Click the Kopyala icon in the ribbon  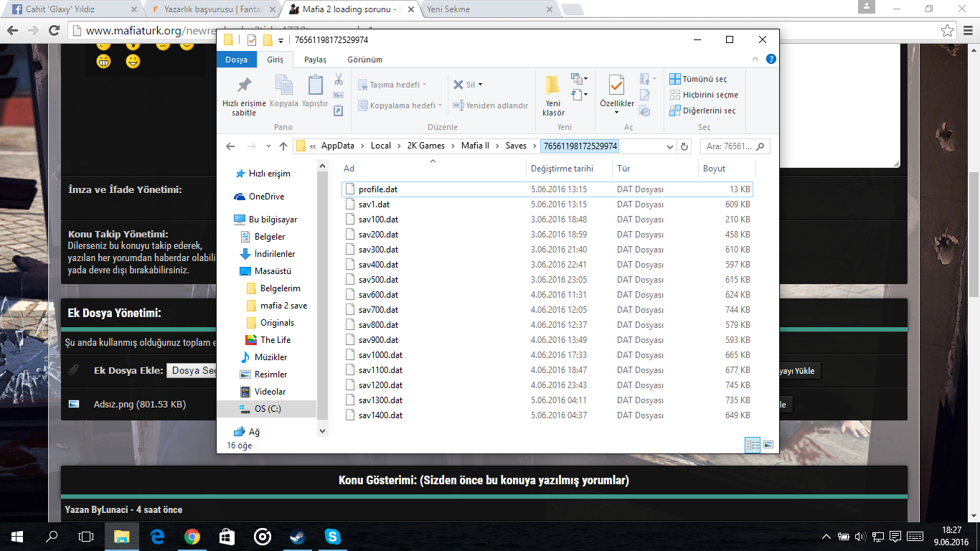[x=284, y=85]
